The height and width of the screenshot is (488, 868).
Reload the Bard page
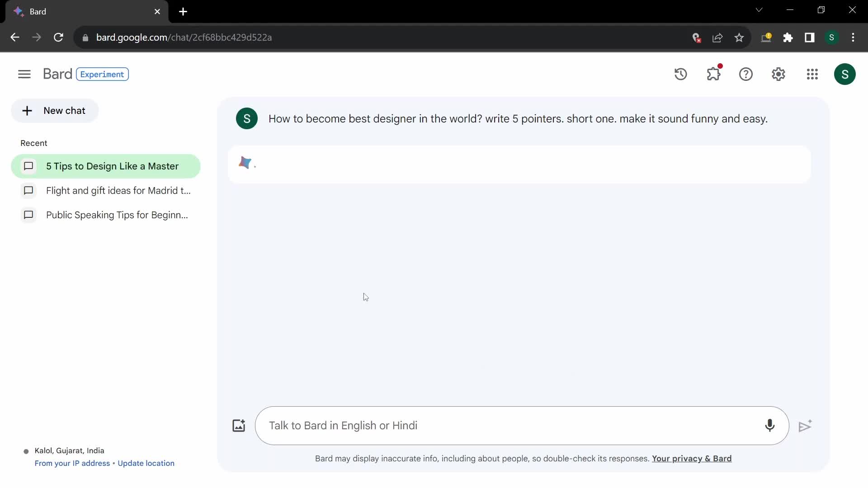[58, 38]
